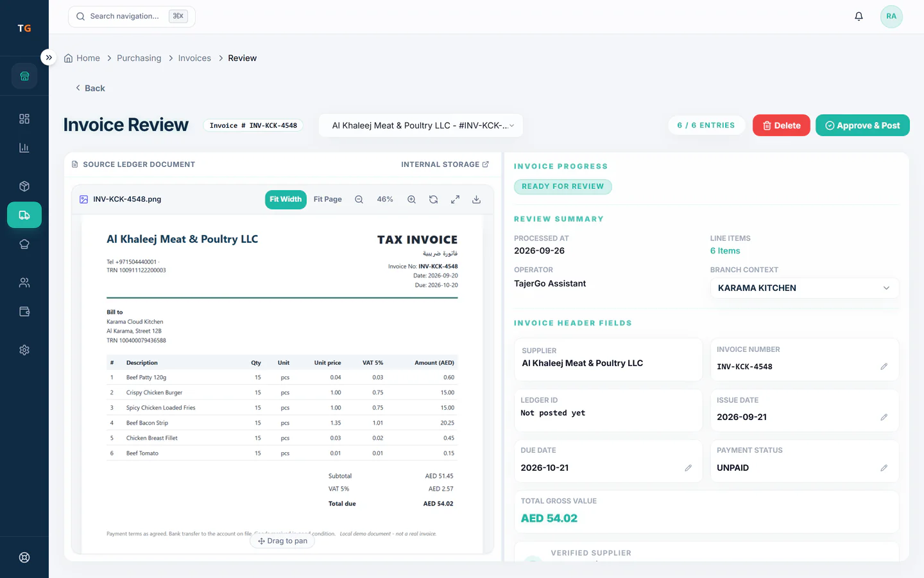Open the settings gear in the sidebar
The width and height of the screenshot is (924, 578).
point(24,350)
